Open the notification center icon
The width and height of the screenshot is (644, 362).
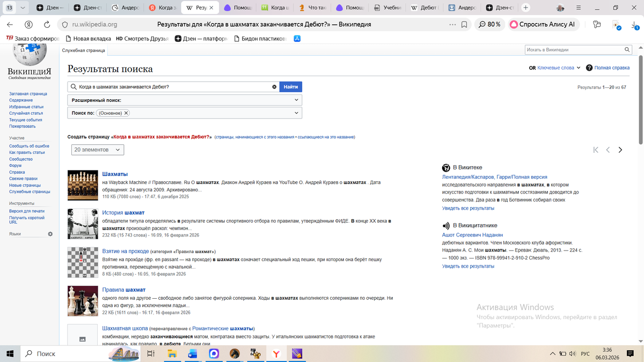631,354
